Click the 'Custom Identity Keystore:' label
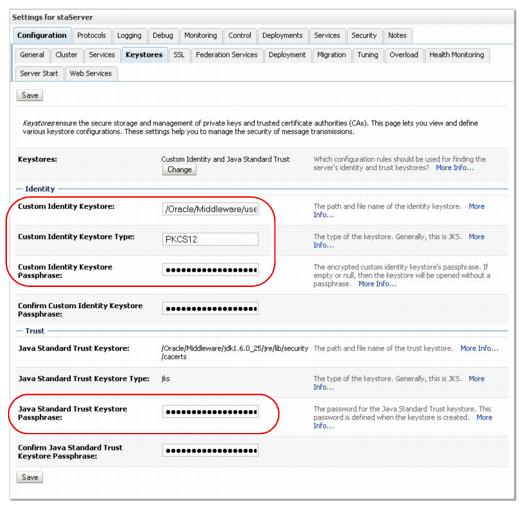Image resolution: width=521 pixels, height=505 pixels. (x=66, y=206)
